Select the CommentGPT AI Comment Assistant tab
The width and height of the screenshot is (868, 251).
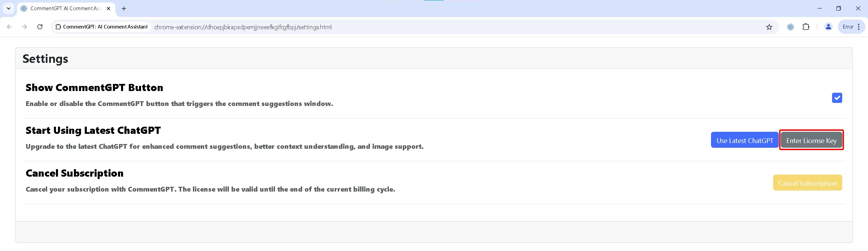coord(66,8)
